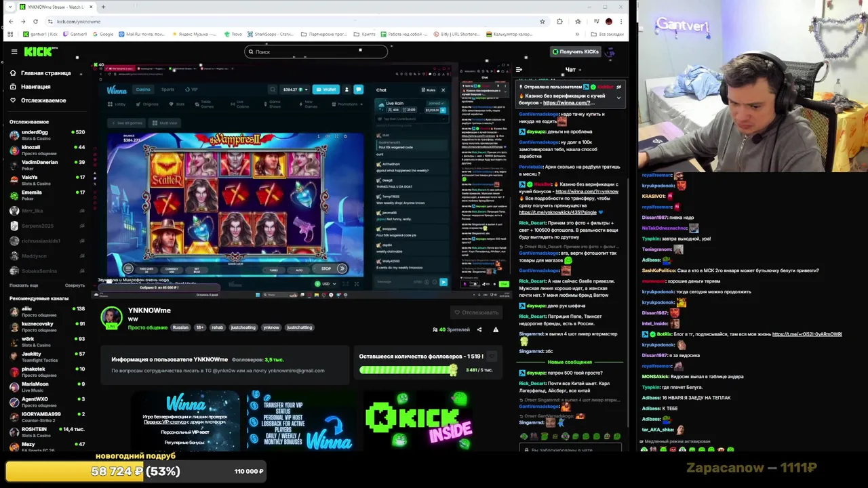Expand list with Показать еще
This screenshot has height=488, width=868.
[x=24, y=285]
